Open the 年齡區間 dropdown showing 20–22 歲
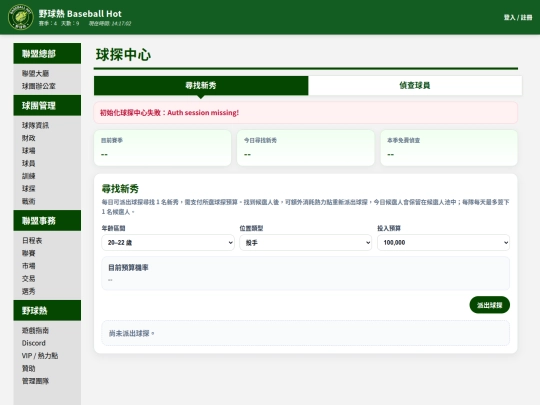 [x=168, y=242]
